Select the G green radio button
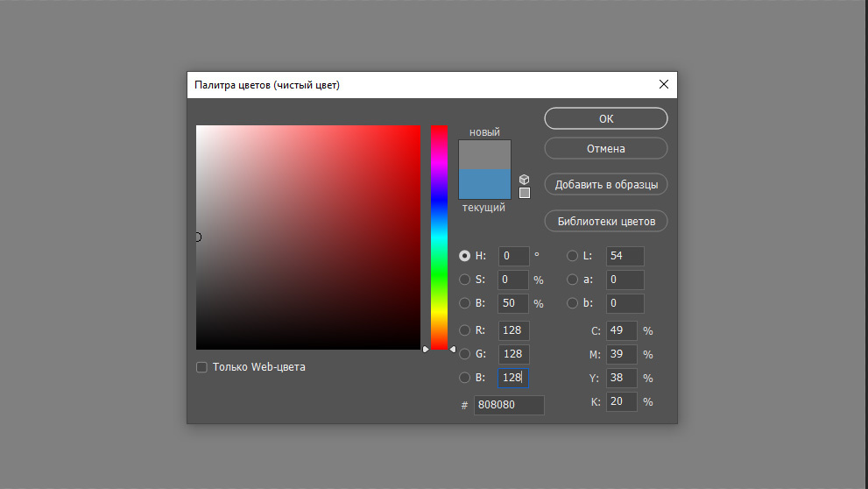Viewport: 868px width, 489px height. 464,354
